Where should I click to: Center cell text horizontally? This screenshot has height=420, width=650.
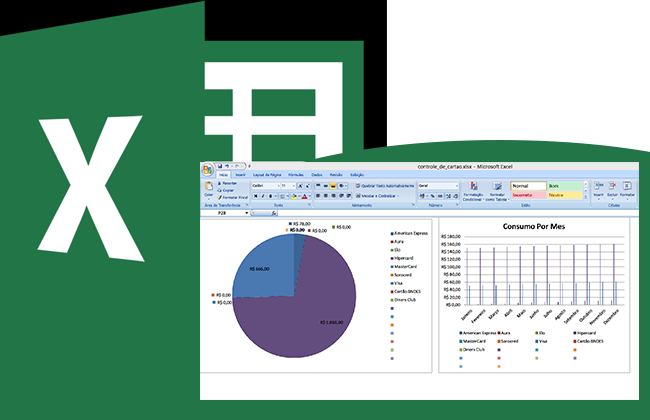[326, 196]
